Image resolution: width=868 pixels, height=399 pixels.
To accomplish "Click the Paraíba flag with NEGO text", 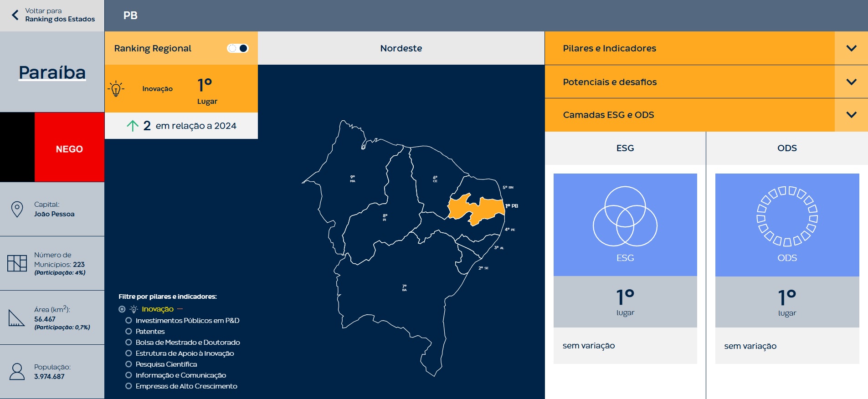I will (52, 147).
